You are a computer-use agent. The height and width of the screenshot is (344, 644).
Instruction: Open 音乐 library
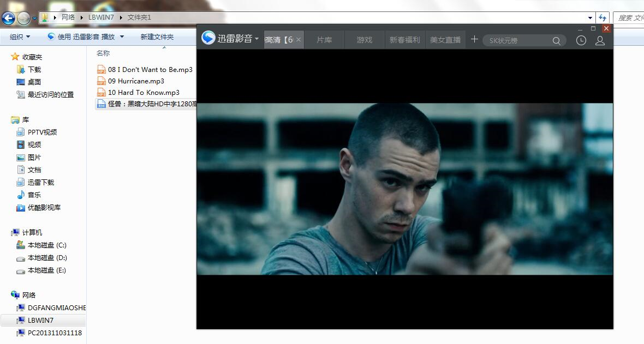(x=34, y=195)
